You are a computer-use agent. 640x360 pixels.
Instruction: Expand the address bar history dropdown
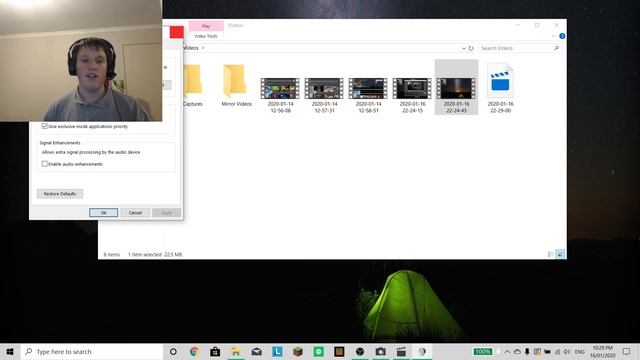(x=463, y=48)
